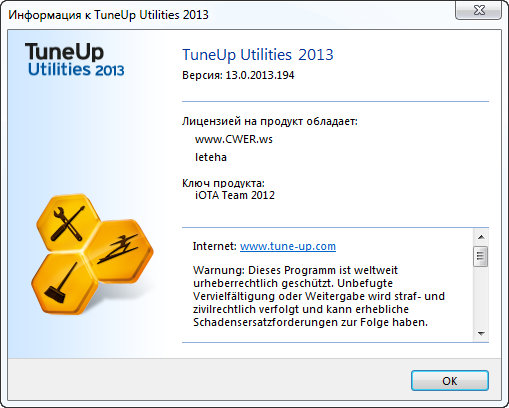This screenshot has width=509, height=408.
Task: Click the license text scroll down arrow
Action: click(481, 333)
